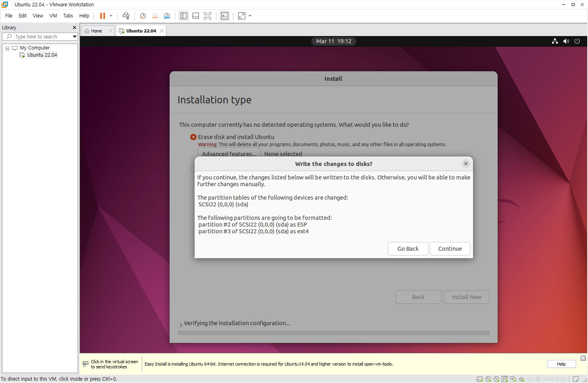
Task: Click the floppy drive status bar icon
Action: [x=505, y=379]
